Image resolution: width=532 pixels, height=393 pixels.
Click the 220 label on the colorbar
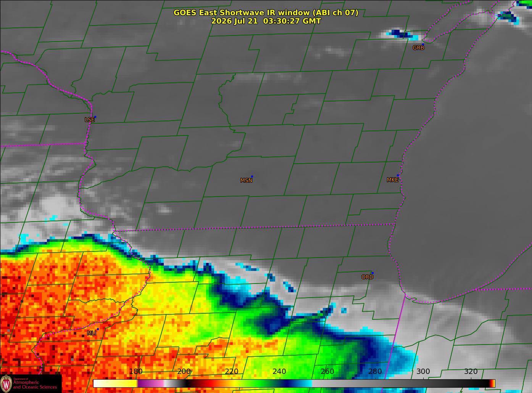[x=232, y=372]
